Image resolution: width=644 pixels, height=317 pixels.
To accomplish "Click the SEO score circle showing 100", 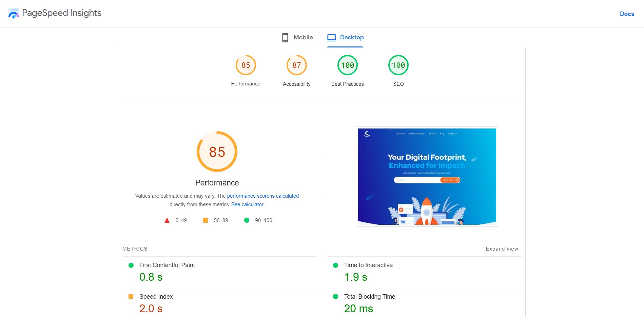I will [398, 65].
